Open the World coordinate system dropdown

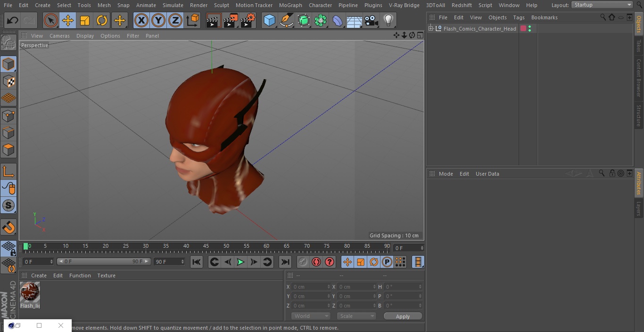click(x=311, y=316)
